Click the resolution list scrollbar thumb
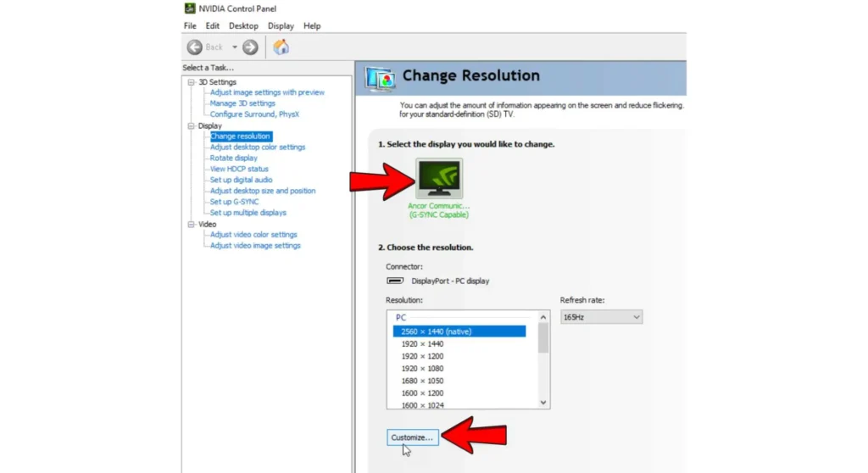The image size is (868, 473). pyautogui.click(x=543, y=338)
